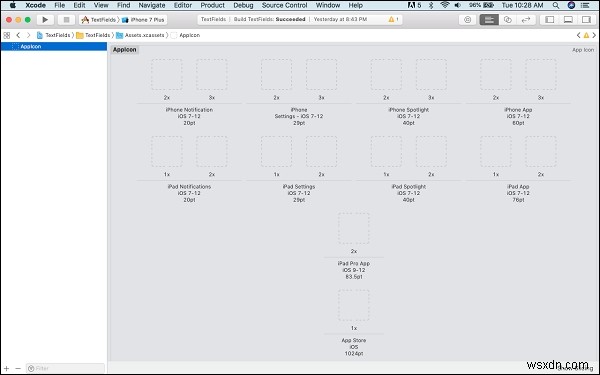Click the build warning indicator in status bar
The height and width of the screenshot is (375, 600).
pos(393,19)
